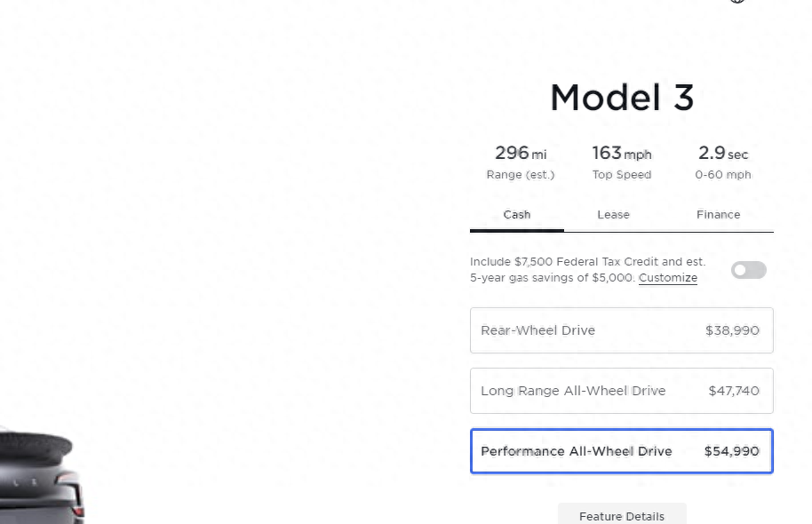
Task: Choose Long Range All-Wheel Drive trim
Action: click(621, 391)
